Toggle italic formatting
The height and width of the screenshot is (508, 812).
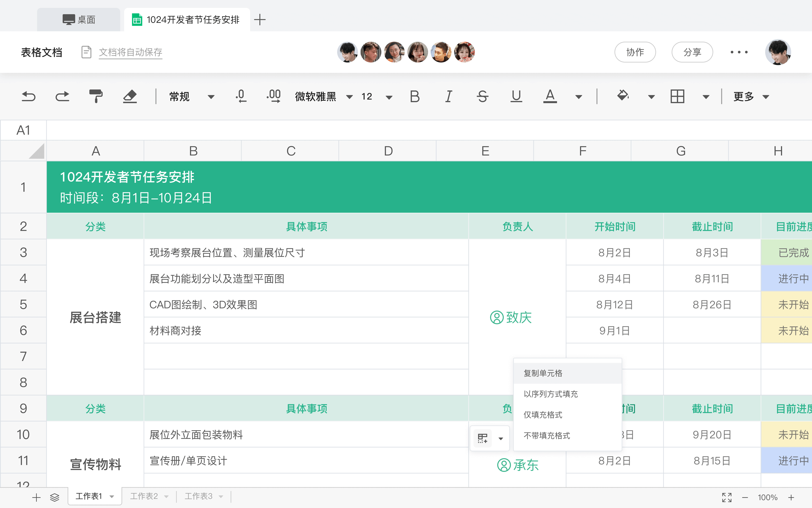[x=448, y=97]
